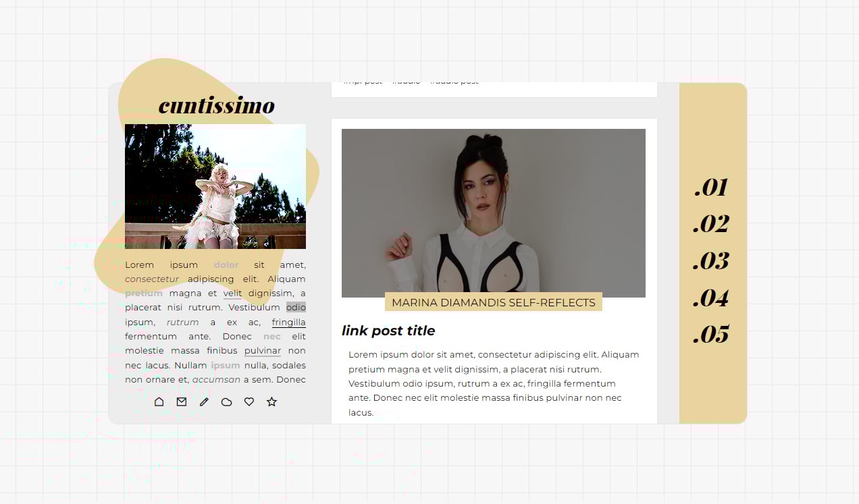
Task: Open the sidebar outdoor dancer photo
Action: pos(215,186)
